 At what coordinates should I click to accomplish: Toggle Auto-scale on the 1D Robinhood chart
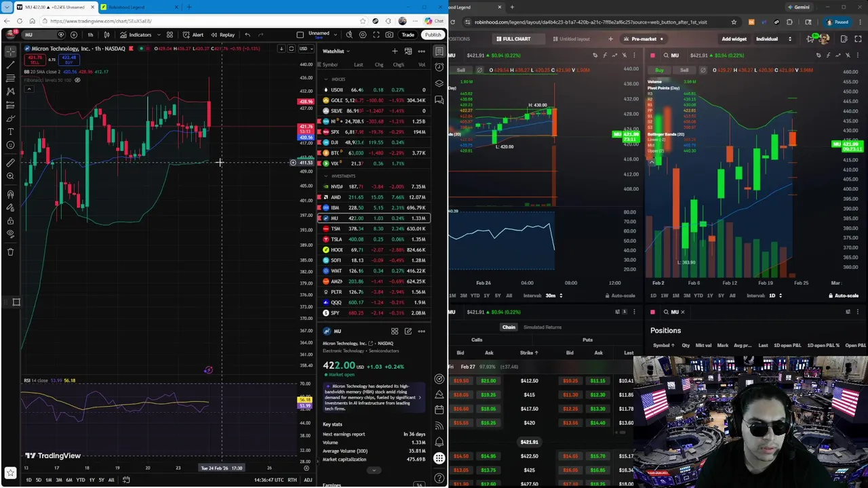tap(844, 296)
